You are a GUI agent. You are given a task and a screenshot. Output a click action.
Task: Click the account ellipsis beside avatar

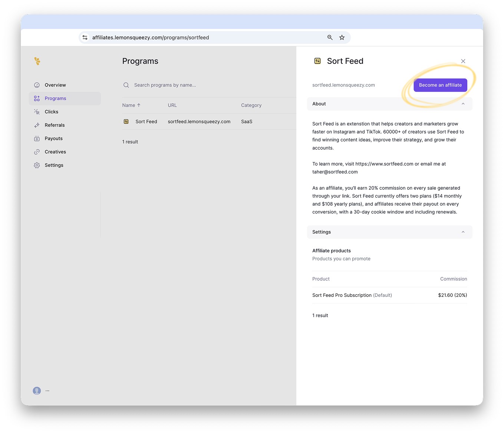47,390
